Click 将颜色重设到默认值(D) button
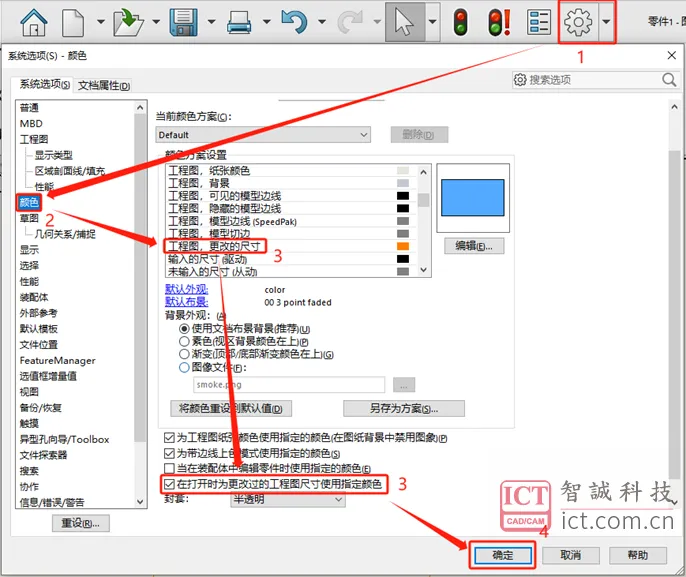The height and width of the screenshot is (577, 686). (231, 409)
